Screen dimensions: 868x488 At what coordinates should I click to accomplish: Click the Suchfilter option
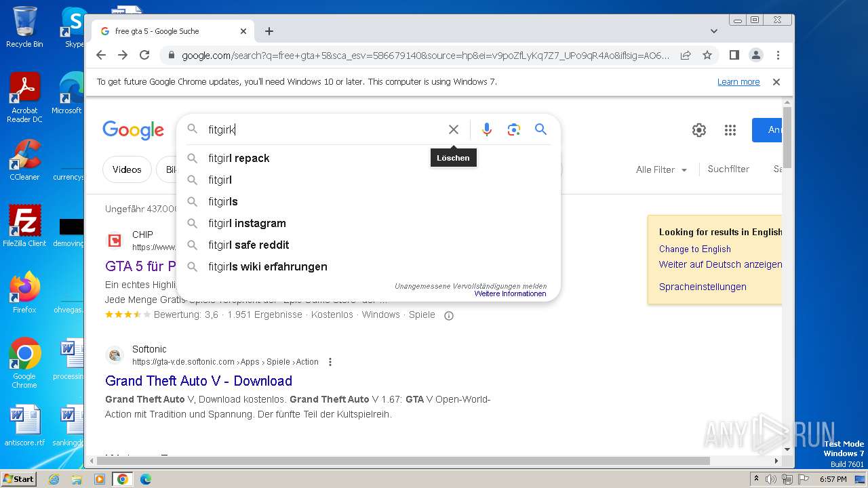point(728,169)
